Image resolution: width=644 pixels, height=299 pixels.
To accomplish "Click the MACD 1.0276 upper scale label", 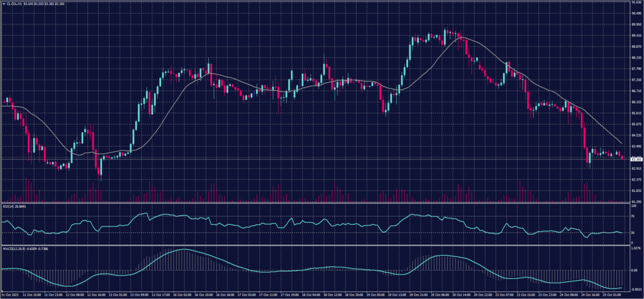I will pyautogui.click(x=636, y=249).
